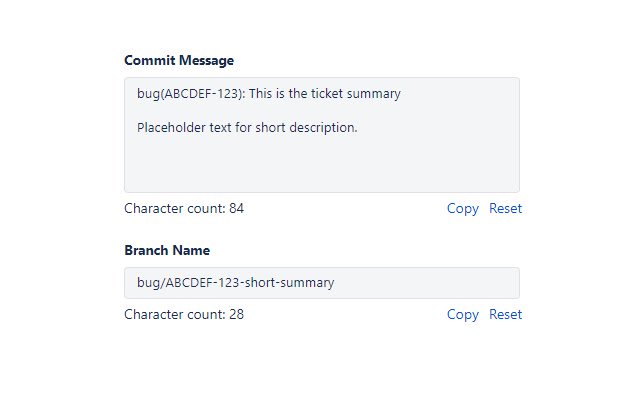Place cursor in the placeholder description line
Image resolution: width=640 pixels, height=400 pixels.
point(247,127)
